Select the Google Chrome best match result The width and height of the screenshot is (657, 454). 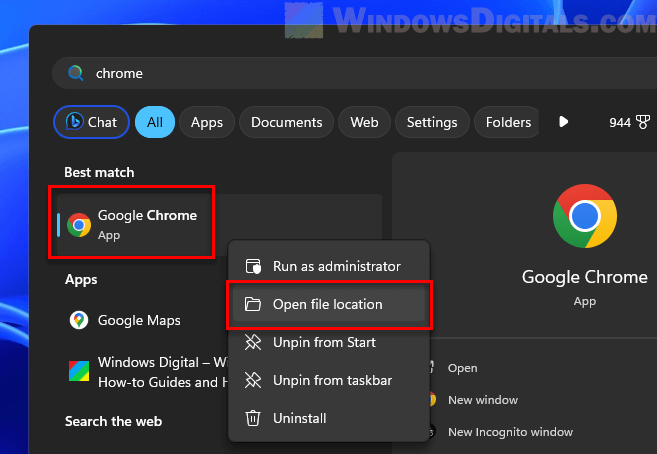click(x=220, y=225)
